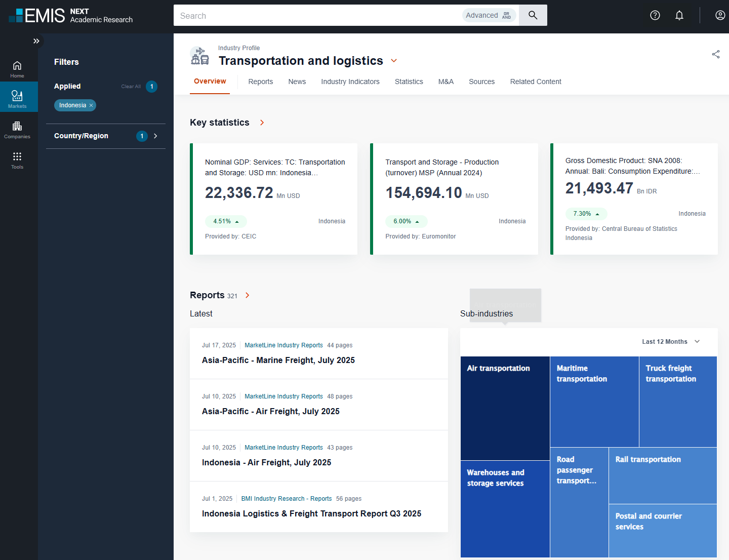The width and height of the screenshot is (729, 560).
Task: Click Clear All filters link
Action: [131, 87]
